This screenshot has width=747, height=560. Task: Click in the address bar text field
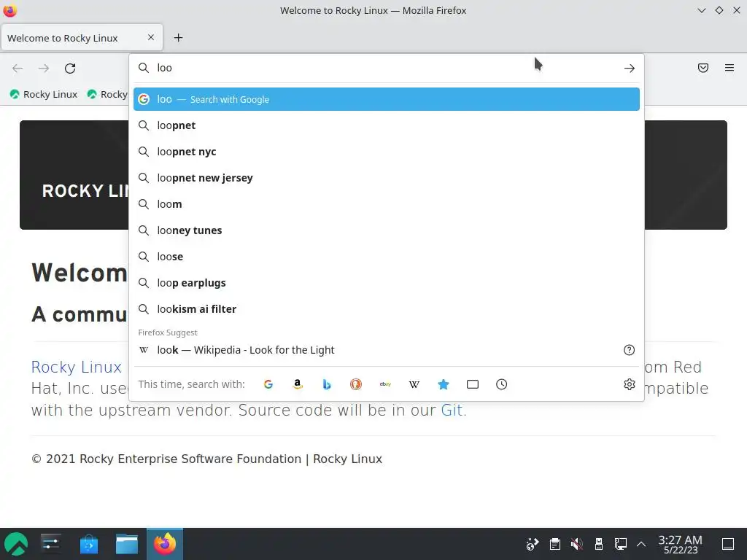(x=386, y=68)
